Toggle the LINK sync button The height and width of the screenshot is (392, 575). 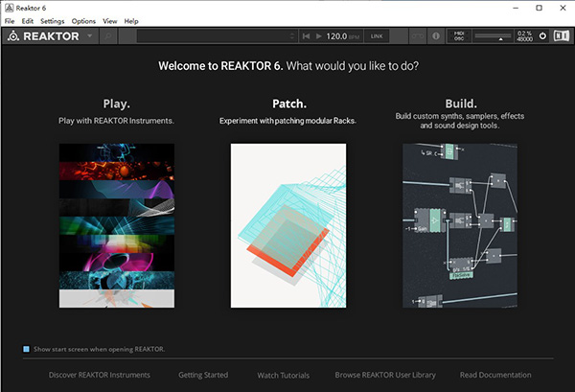[376, 36]
